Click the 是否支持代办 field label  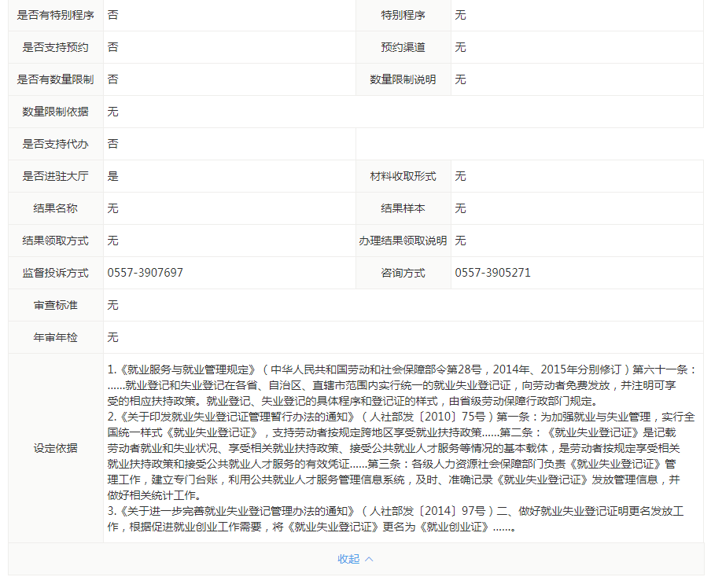(x=56, y=144)
